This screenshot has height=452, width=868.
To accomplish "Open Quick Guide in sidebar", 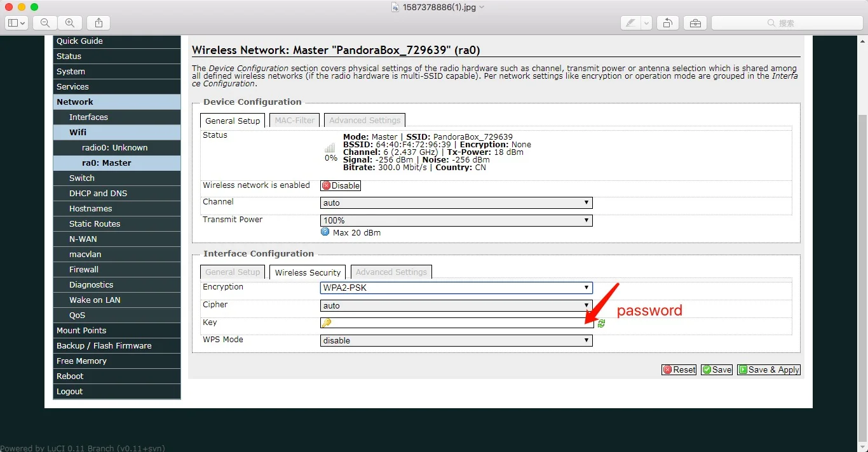I will point(117,41).
